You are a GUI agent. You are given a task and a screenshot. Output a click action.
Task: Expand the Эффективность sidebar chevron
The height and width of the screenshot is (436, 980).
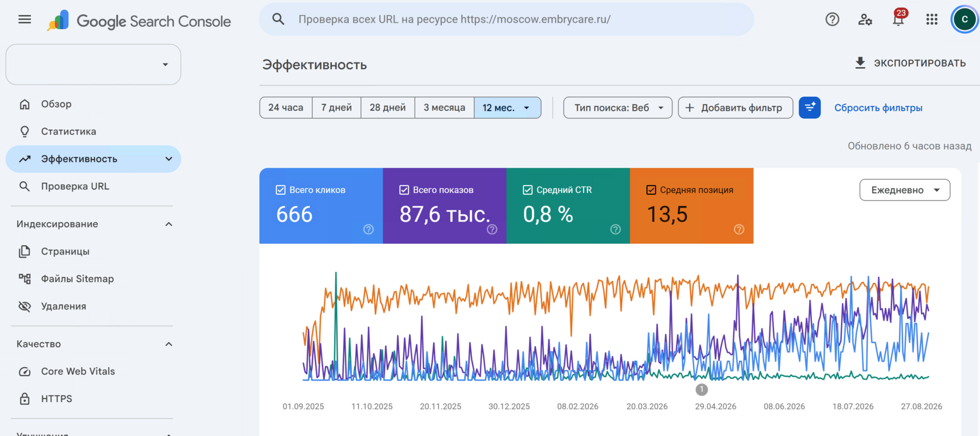[169, 159]
